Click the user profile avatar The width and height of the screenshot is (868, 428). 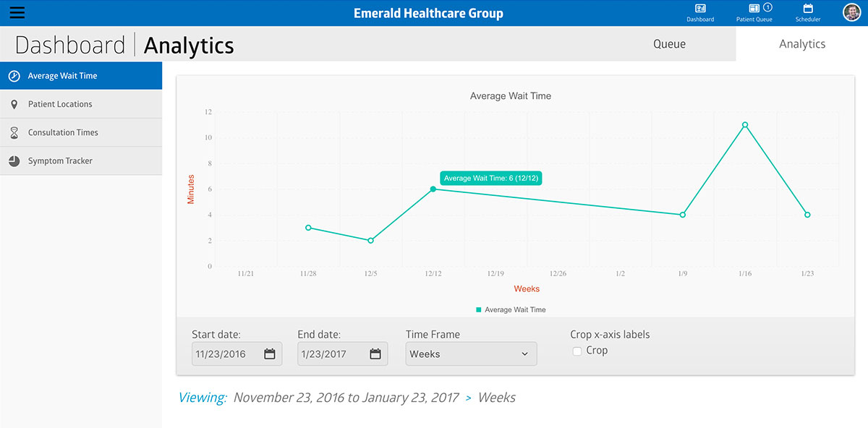pyautogui.click(x=851, y=12)
